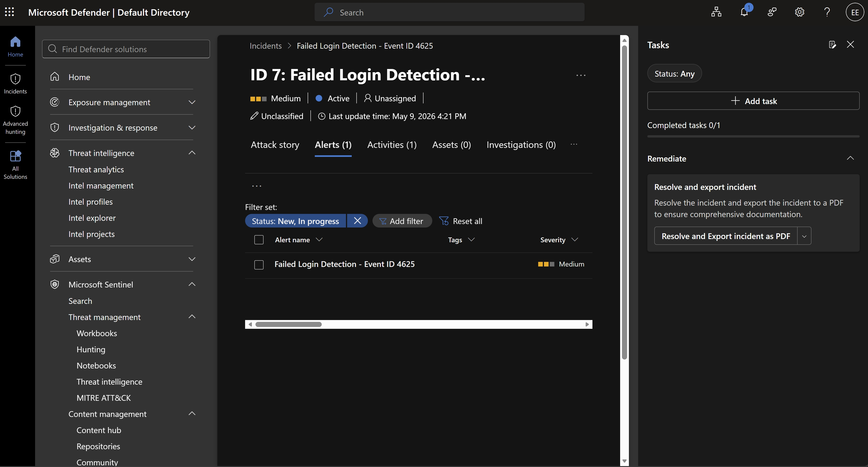Click the Unclassified pencil icon
868x467 pixels.
(x=254, y=116)
